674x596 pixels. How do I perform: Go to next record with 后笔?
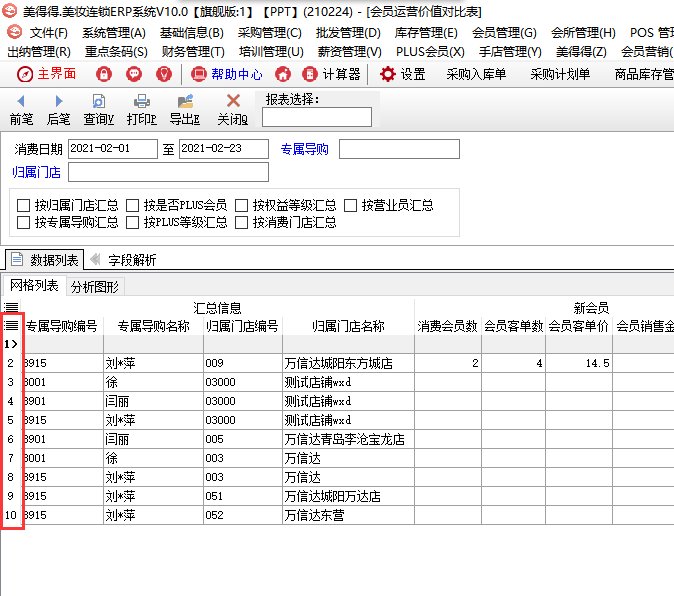[58, 110]
